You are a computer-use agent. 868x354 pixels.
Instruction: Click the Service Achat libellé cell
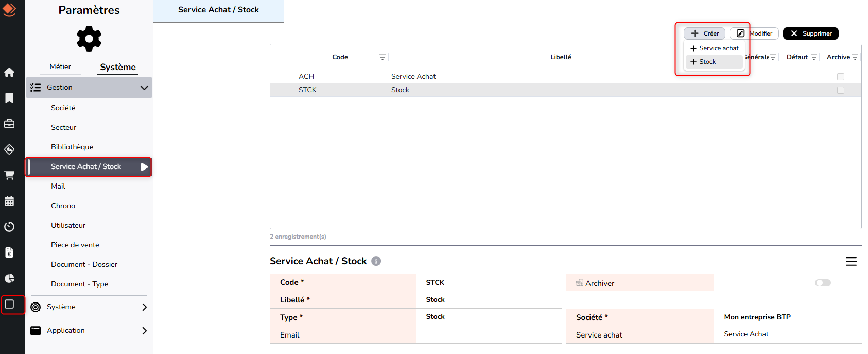(413, 76)
